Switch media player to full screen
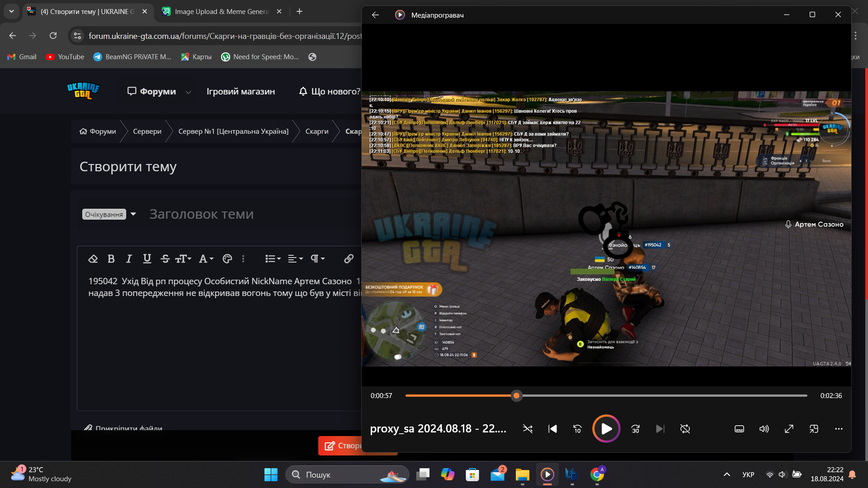This screenshot has width=868, height=488. click(789, 429)
